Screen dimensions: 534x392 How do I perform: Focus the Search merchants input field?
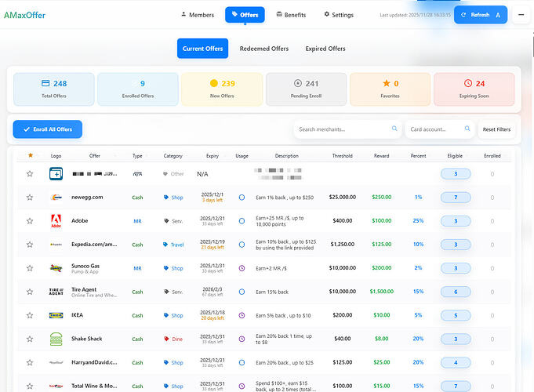(343, 129)
